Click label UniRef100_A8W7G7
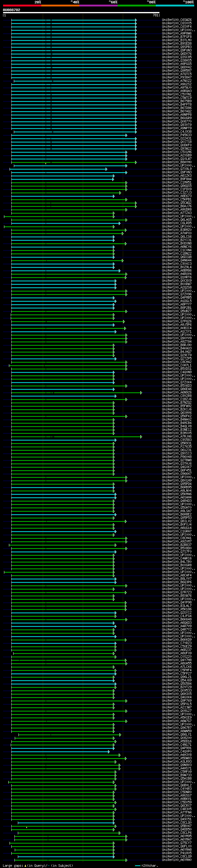197x868 pixels. tap(177, 721)
